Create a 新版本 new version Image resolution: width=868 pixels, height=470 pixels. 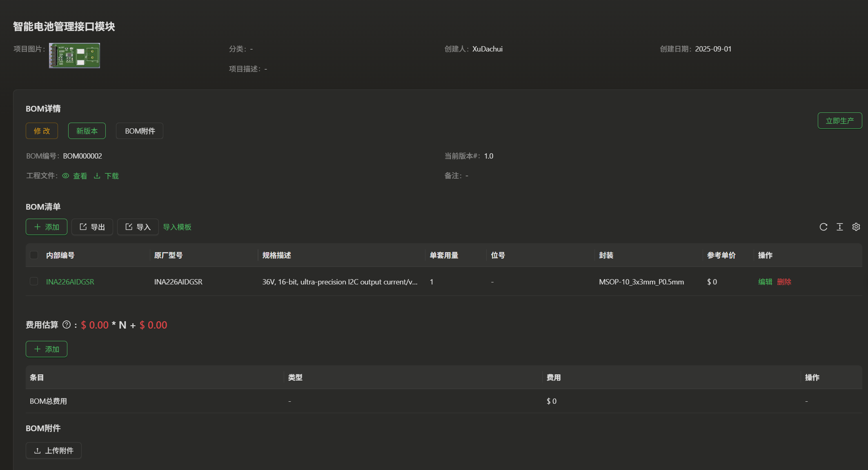click(87, 131)
